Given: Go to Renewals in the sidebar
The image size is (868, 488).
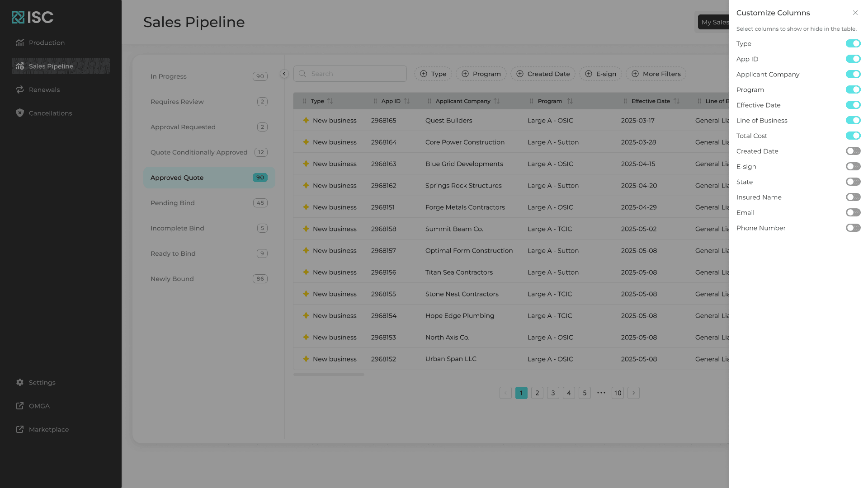Looking at the screenshot, I should [61, 89].
